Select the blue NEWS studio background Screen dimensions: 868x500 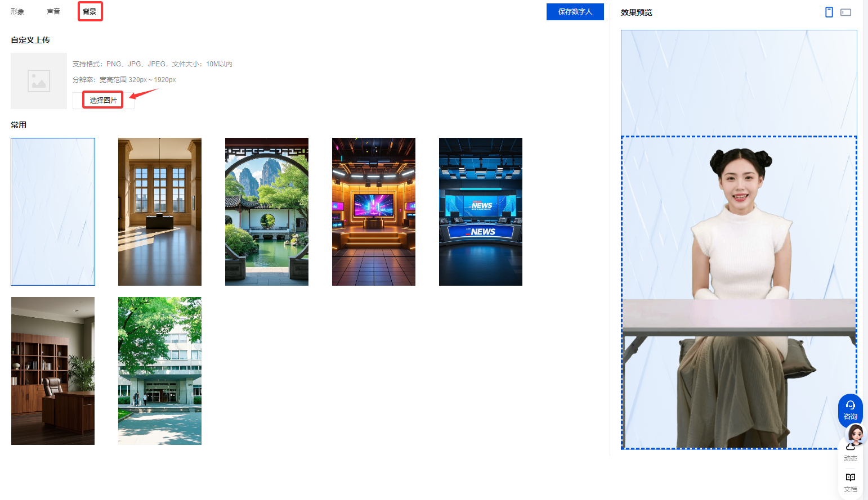point(481,211)
